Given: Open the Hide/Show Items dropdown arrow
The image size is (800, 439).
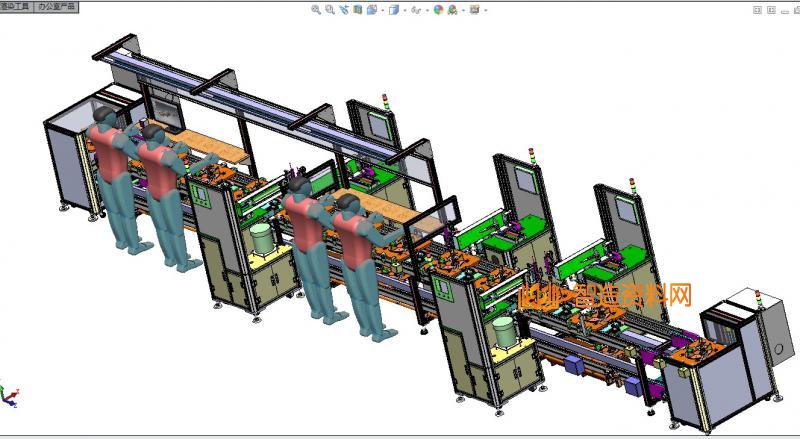Looking at the screenshot, I should pos(425,10).
